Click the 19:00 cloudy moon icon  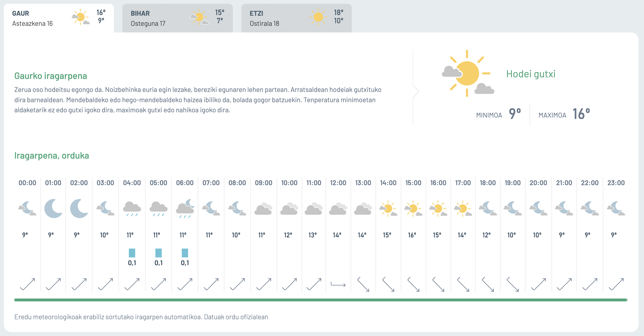tap(513, 208)
